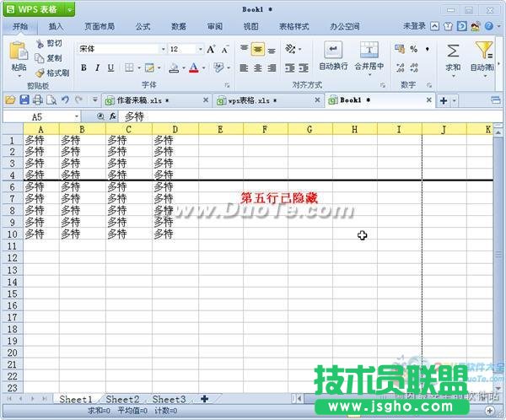The width and height of the screenshot is (506, 420).
Task: Click the Paste clipboard icon
Action: pos(19,51)
